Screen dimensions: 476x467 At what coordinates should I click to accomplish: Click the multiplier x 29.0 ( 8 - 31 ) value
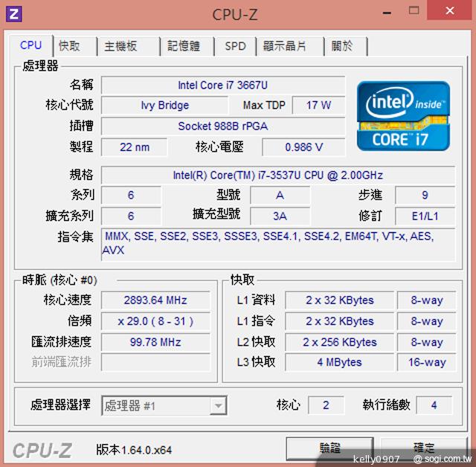click(155, 321)
